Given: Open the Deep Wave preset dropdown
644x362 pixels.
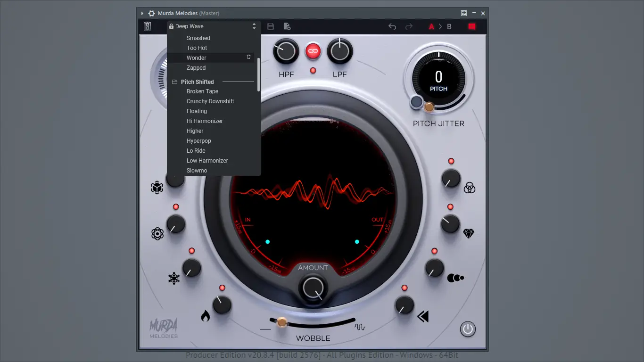Looking at the screenshot, I should tap(214, 26).
